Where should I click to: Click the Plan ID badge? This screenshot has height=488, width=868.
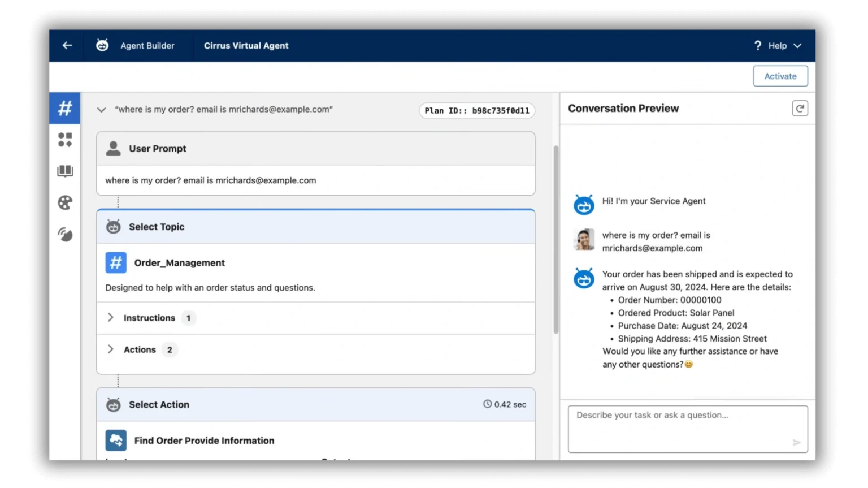pos(476,111)
